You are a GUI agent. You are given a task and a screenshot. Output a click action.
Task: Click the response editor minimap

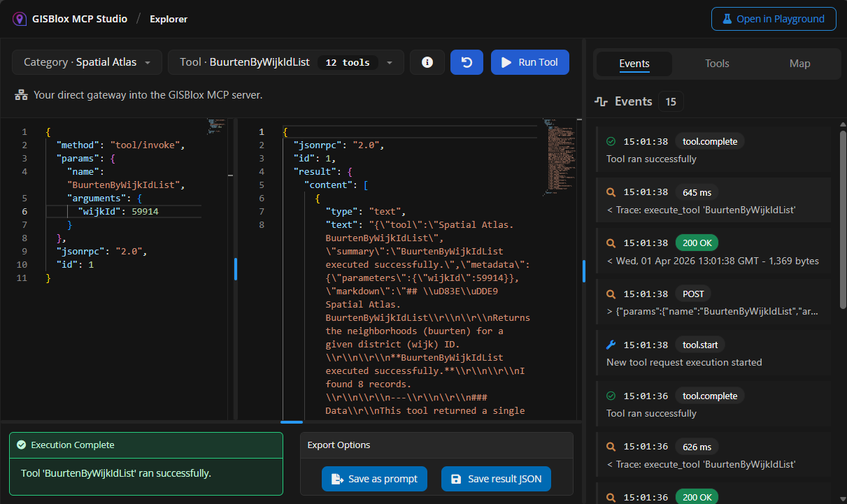[x=558, y=157]
